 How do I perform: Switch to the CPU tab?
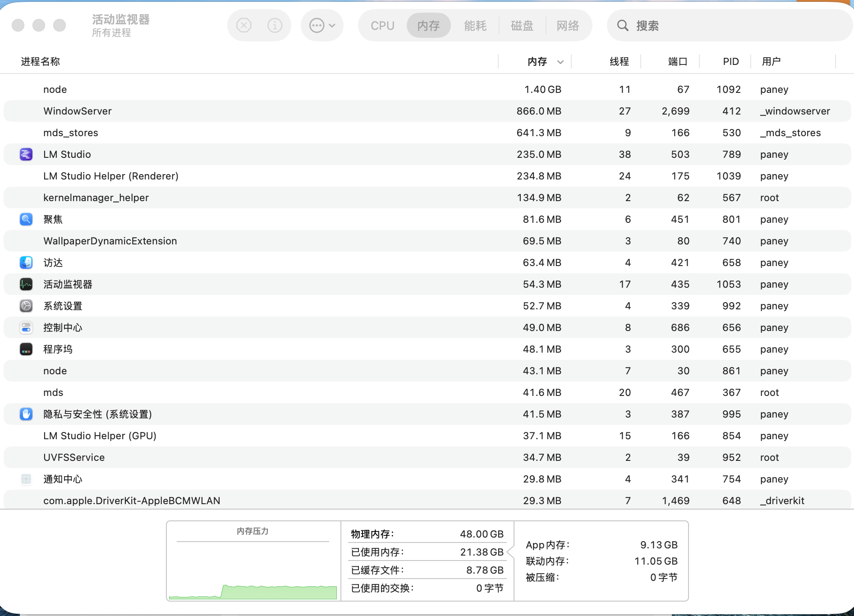[382, 26]
